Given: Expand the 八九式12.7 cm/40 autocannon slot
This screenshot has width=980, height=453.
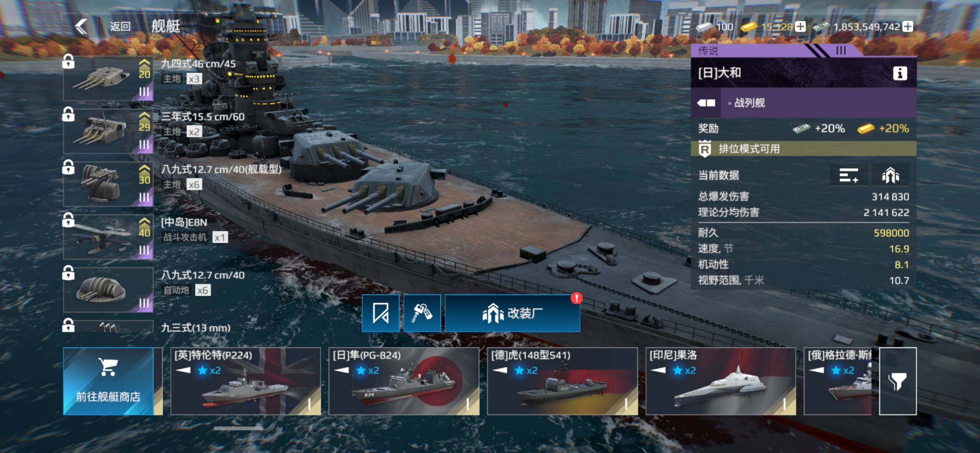Looking at the screenshot, I should click(x=108, y=289).
